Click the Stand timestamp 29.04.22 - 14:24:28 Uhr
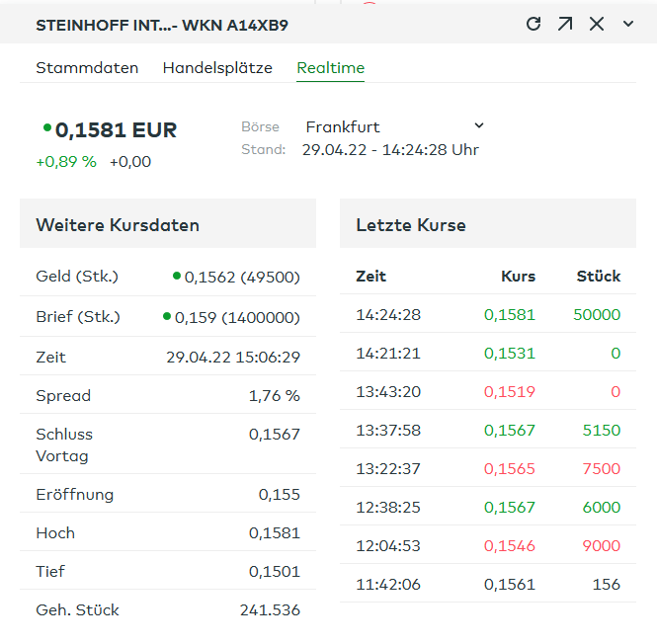Image resolution: width=657 pixels, height=644 pixels. point(390,150)
